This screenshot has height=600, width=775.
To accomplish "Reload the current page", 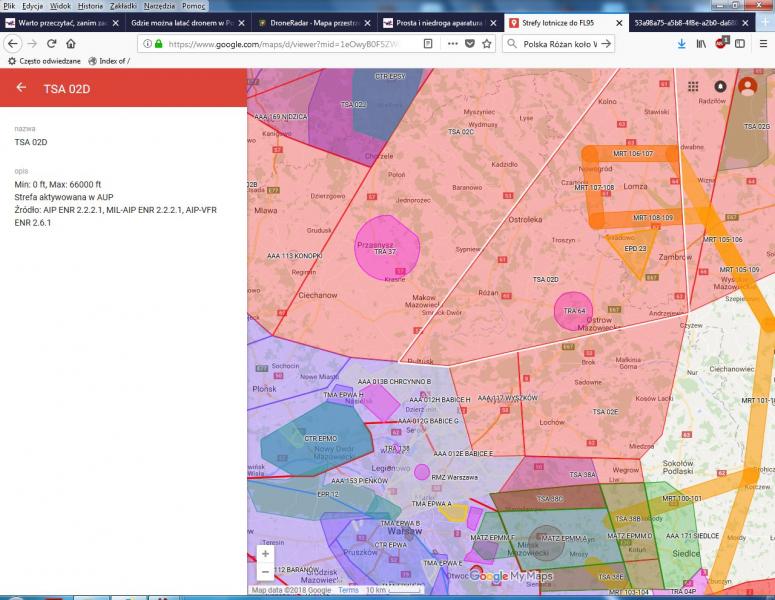I will [50, 44].
